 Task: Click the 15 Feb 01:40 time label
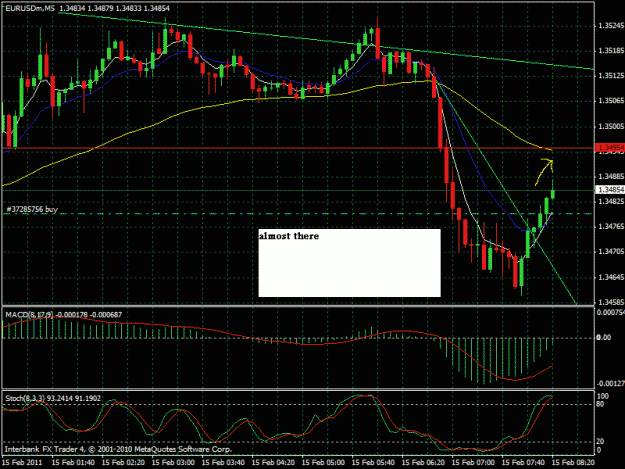[x=73, y=462]
